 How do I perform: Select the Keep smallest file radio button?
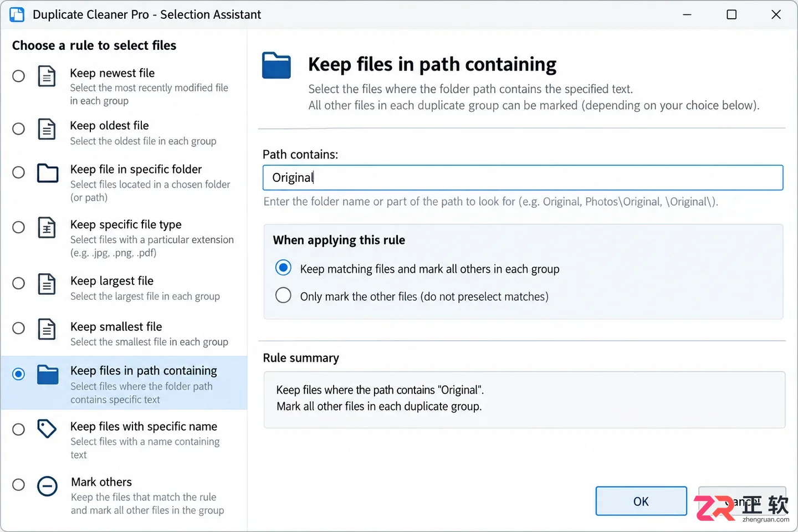tap(18, 328)
